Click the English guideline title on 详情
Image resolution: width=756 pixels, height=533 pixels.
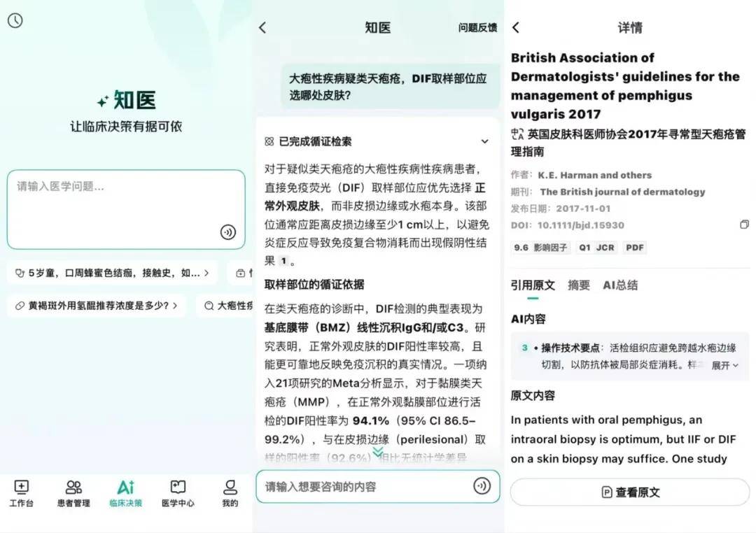tap(625, 86)
